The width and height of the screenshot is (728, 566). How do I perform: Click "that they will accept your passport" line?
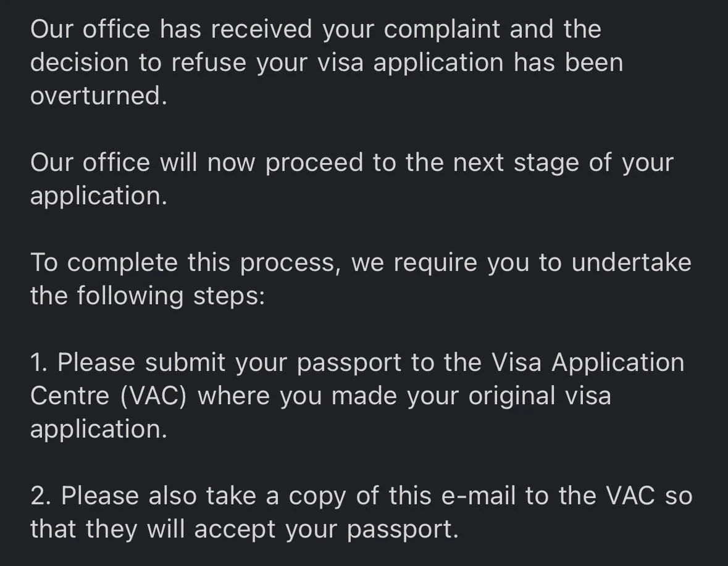[245, 530]
